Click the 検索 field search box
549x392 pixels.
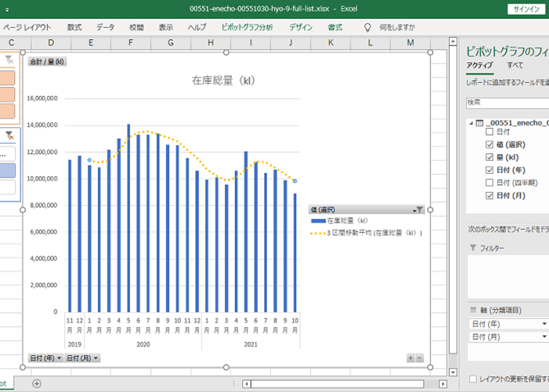pos(507,103)
